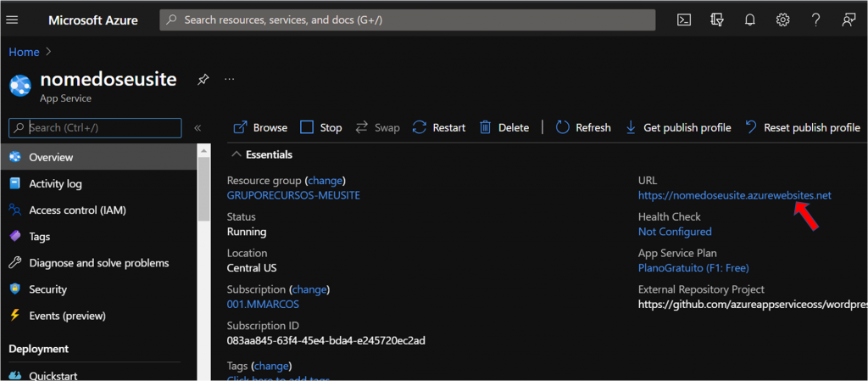This screenshot has height=381, width=868.
Task: Open Diagnose and solve problems
Action: click(x=98, y=263)
